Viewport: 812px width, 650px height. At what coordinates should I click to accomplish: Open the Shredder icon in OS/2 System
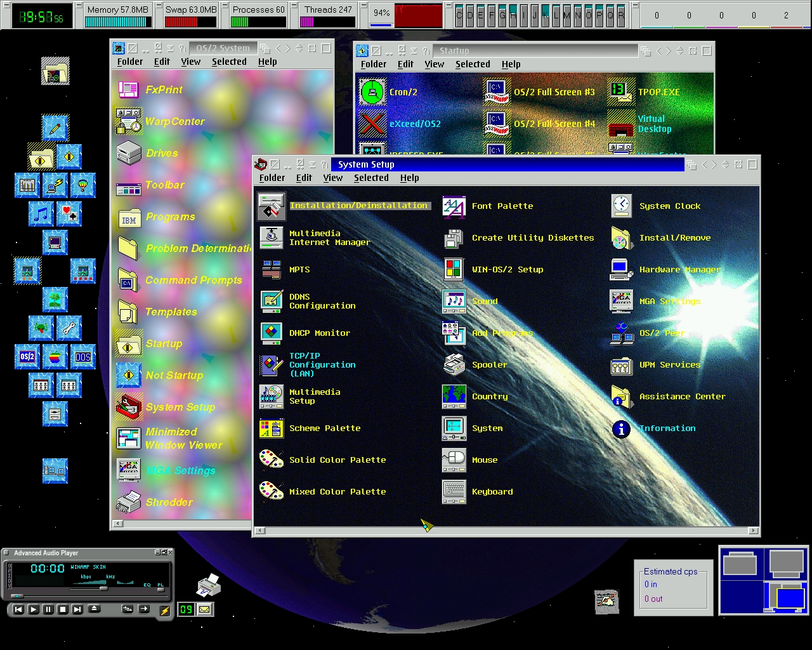pos(129,502)
